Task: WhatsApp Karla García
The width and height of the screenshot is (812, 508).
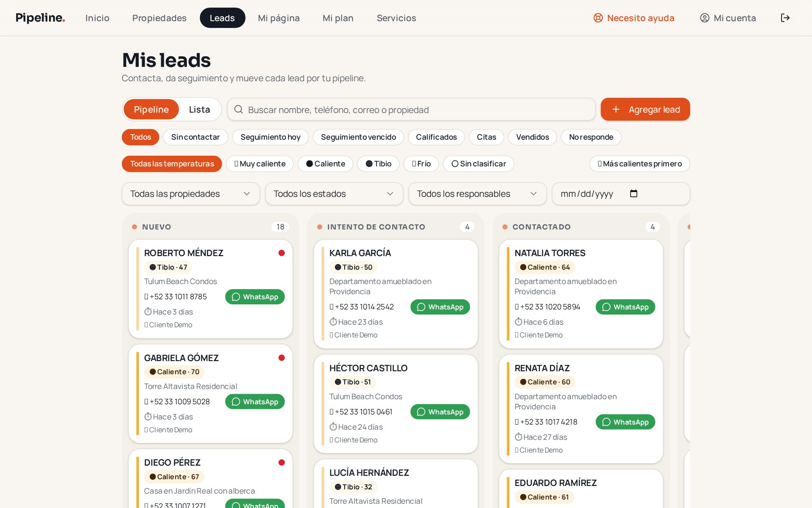Action: 440,307
